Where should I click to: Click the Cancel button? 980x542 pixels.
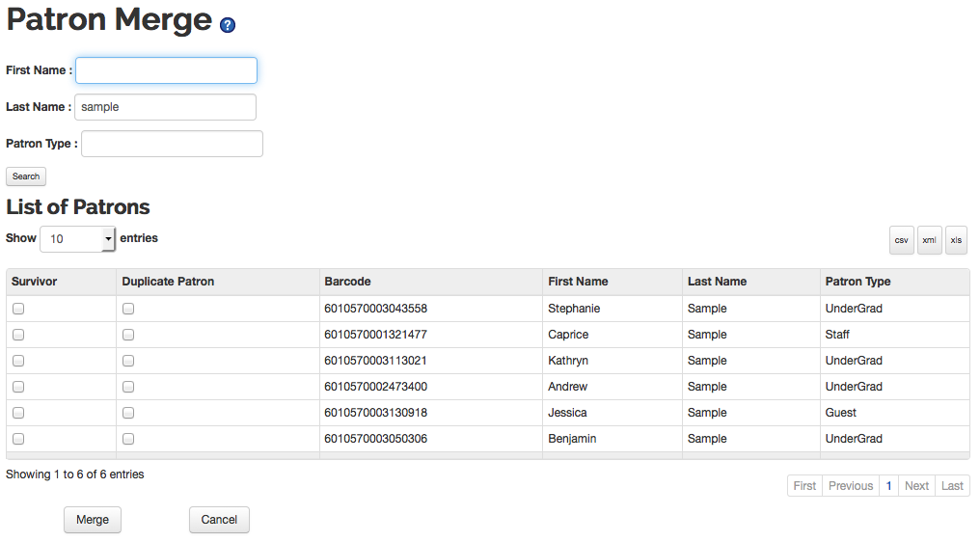tap(219, 520)
